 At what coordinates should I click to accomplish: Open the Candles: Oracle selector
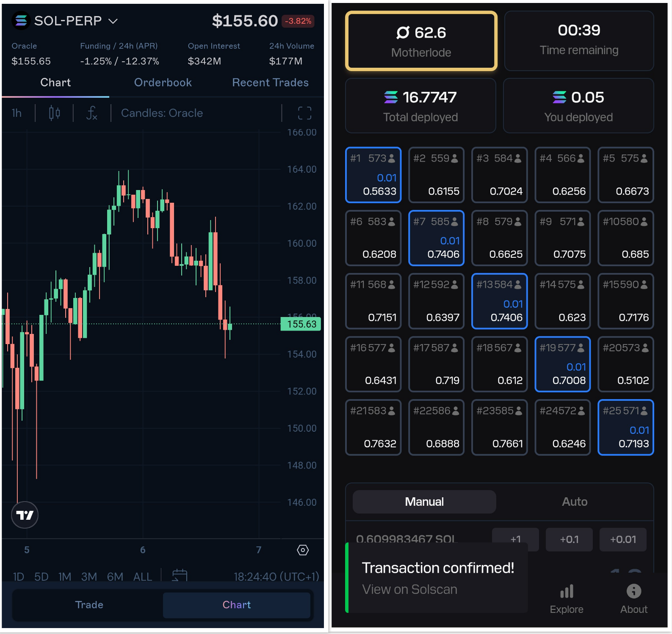[162, 113]
